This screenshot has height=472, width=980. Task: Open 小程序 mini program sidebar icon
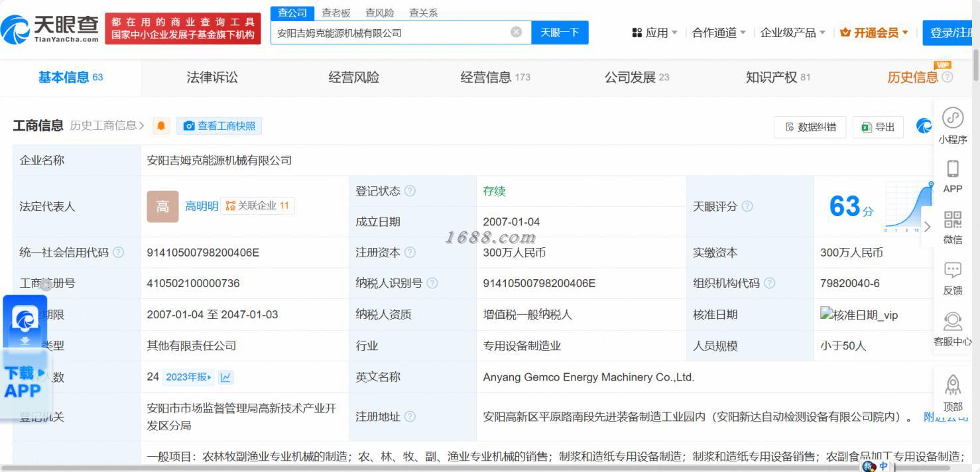coord(953,125)
